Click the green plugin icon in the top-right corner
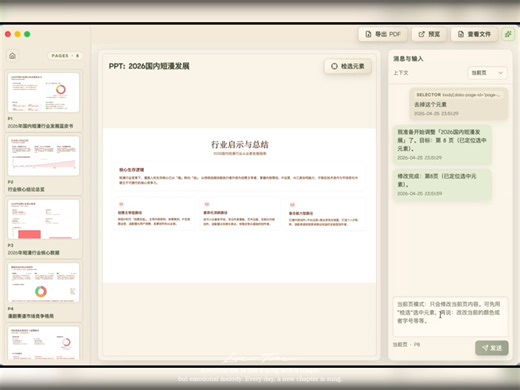 509,34
